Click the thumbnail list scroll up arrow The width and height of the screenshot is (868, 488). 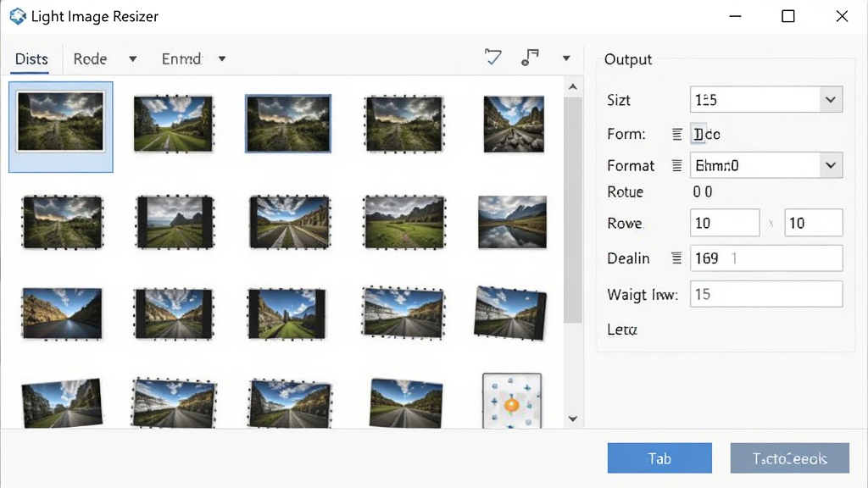point(573,87)
